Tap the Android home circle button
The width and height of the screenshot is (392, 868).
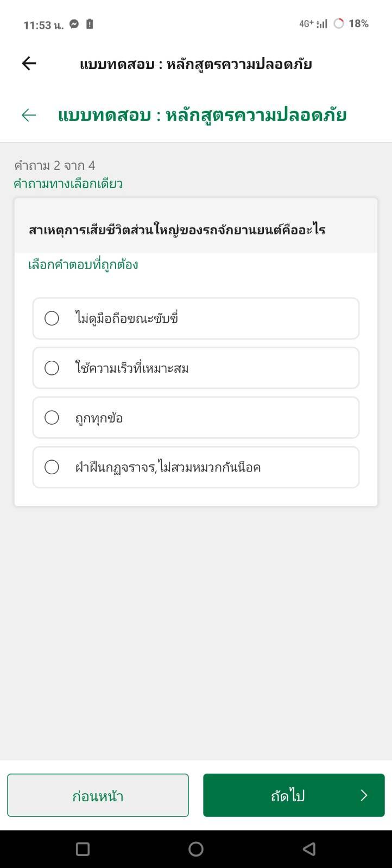tap(196, 849)
